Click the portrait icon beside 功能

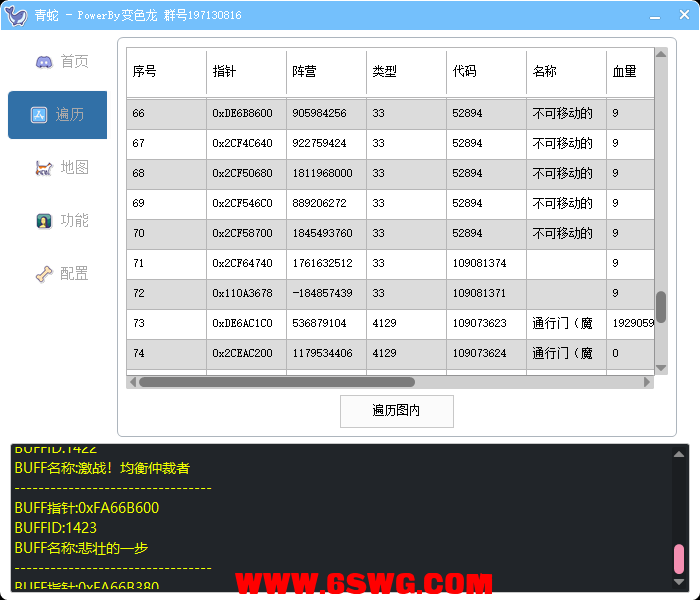pyautogui.click(x=44, y=221)
